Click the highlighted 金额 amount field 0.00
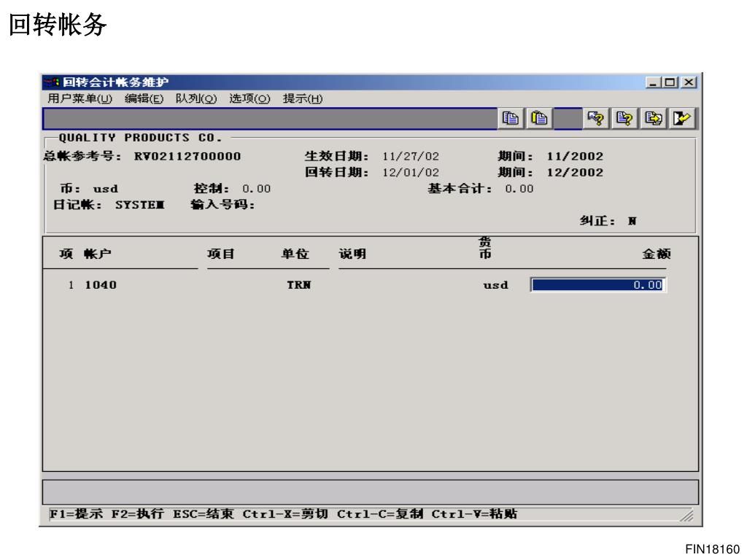Screen dimensions: 747x560 pyautogui.click(x=598, y=285)
